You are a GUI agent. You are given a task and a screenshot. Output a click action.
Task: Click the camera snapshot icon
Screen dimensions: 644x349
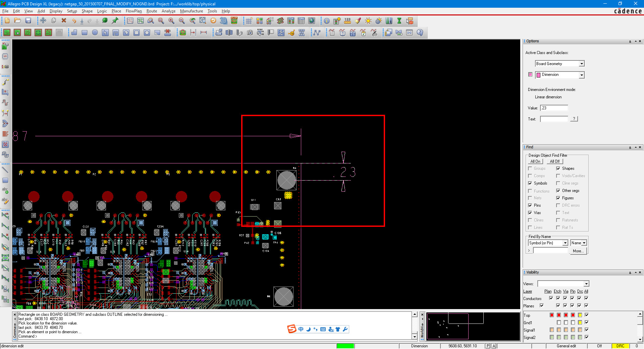coord(250,33)
